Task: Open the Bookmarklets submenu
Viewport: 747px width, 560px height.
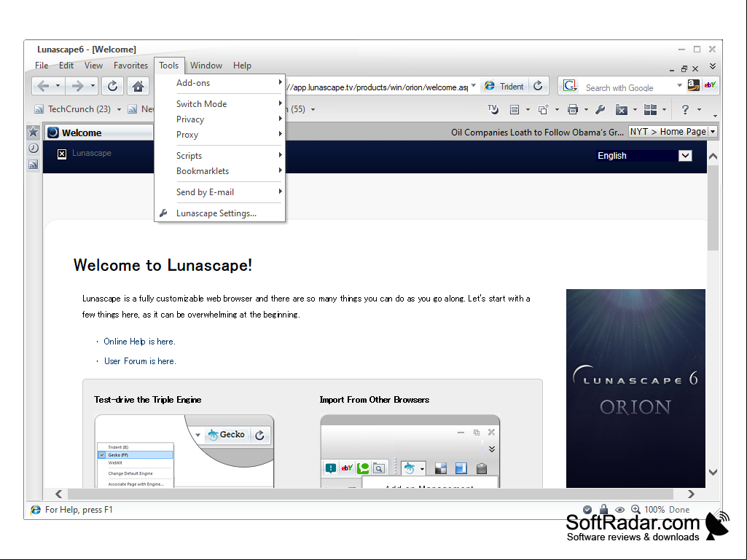Action: [219, 171]
